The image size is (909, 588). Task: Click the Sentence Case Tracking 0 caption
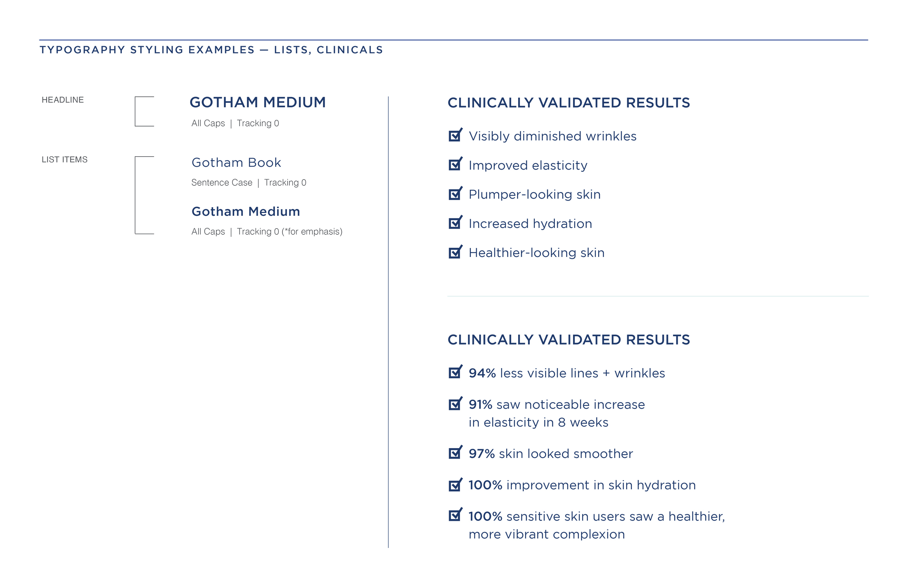pyautogui.click(x=249, y=183)
